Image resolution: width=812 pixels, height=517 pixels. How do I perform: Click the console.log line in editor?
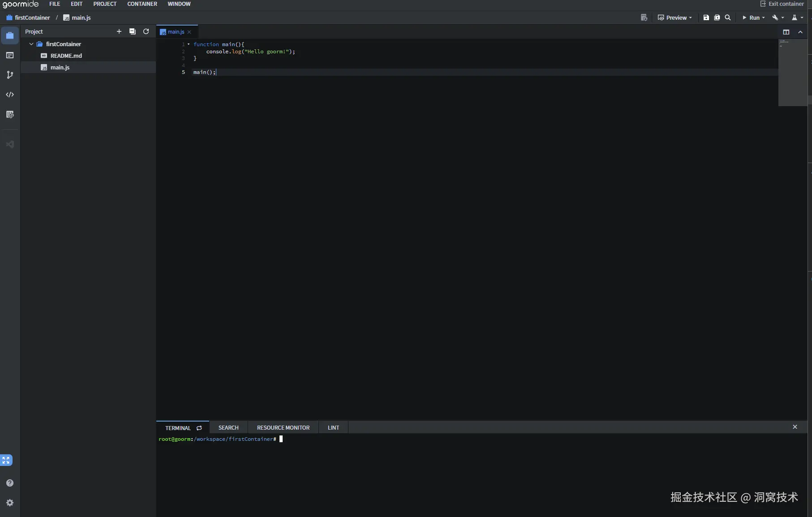coord(250,52)
